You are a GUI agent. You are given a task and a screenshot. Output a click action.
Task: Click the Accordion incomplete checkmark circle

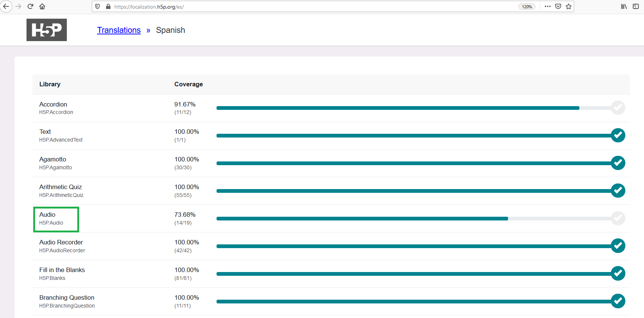[x=618, y=108]
